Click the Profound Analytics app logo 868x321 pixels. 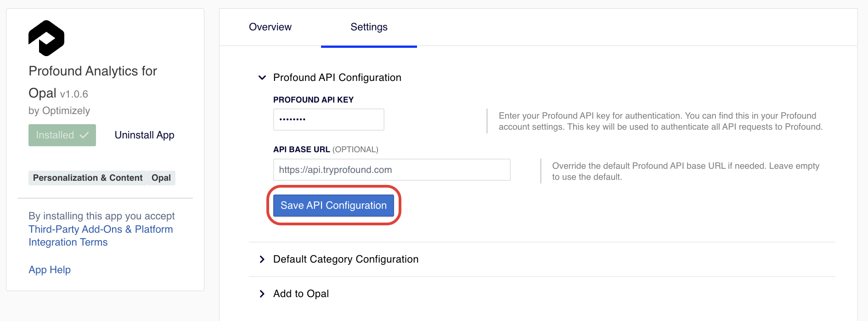46,38
